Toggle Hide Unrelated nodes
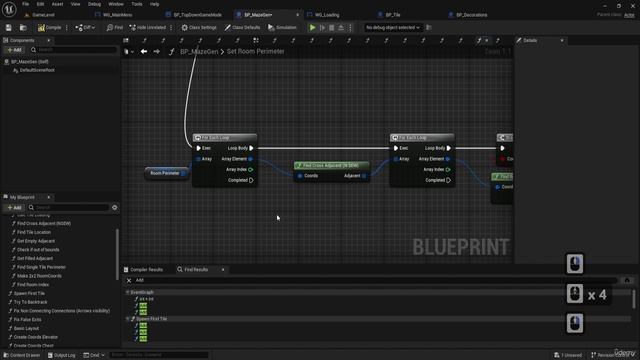 point(147,27)
